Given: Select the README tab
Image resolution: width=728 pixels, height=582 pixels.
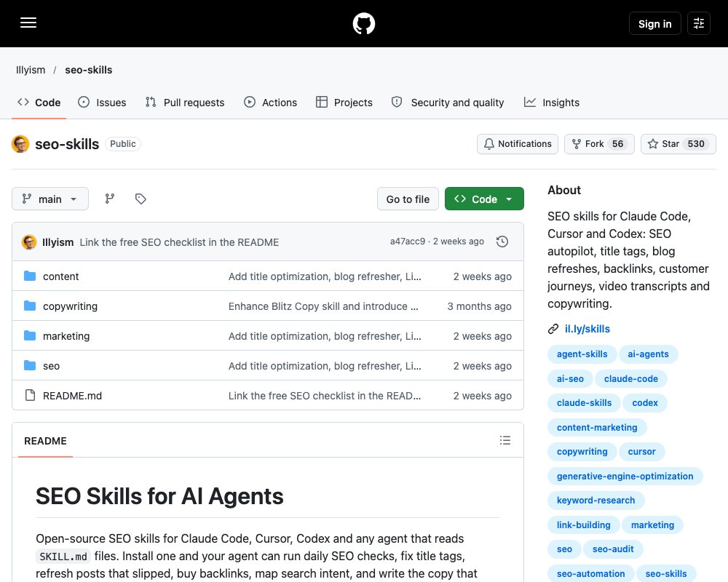Looking at the screenshot, I should [x=45, y=441].
